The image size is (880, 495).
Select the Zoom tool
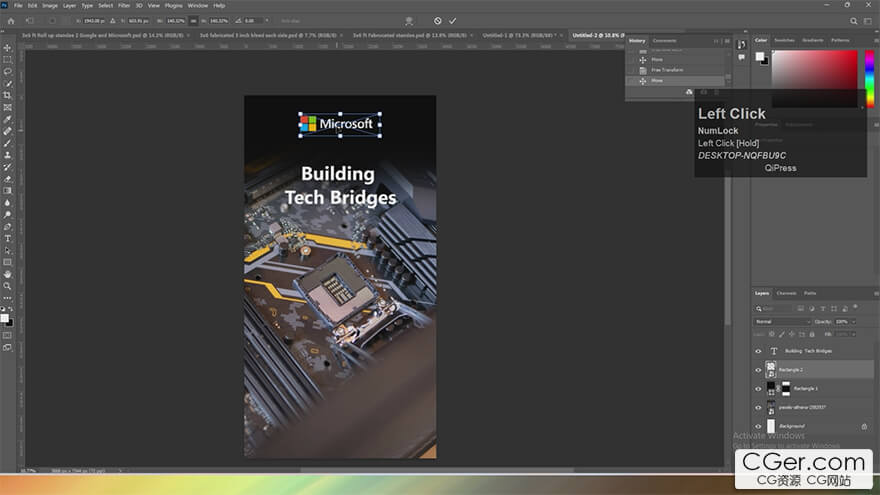pos(7,286)
